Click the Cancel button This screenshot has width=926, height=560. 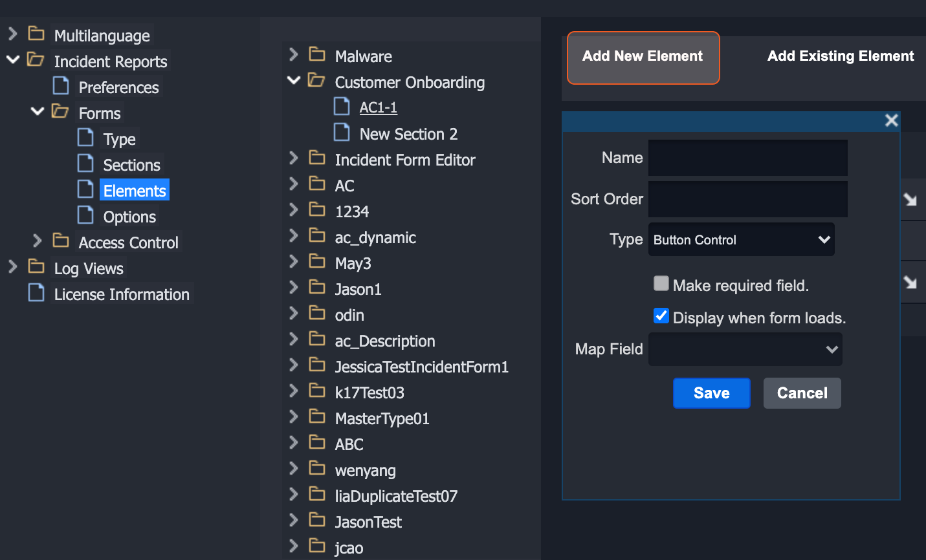[x=802, y=393]
